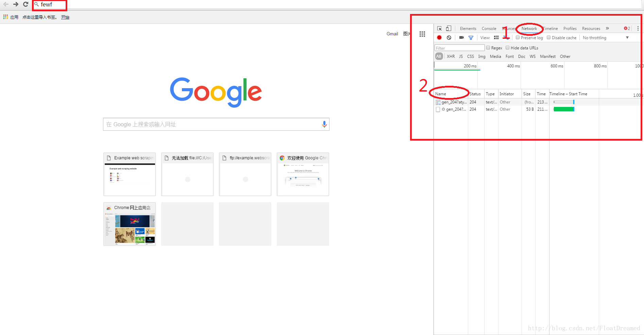Click the green waterfall bar of second gen_204 request

564,109
